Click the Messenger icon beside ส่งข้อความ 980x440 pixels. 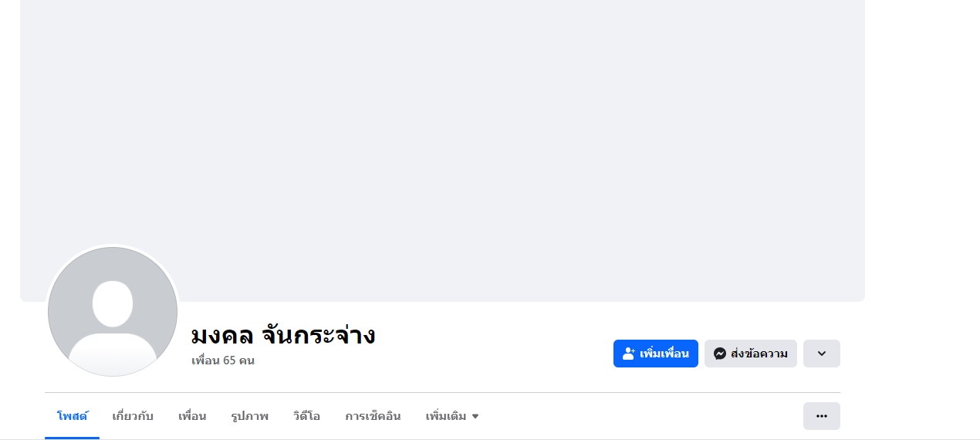pos(719,354)
